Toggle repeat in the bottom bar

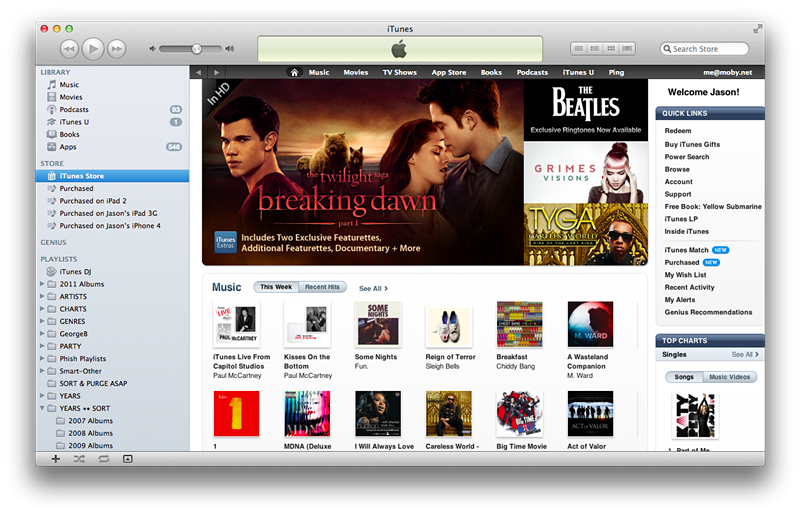103,458
